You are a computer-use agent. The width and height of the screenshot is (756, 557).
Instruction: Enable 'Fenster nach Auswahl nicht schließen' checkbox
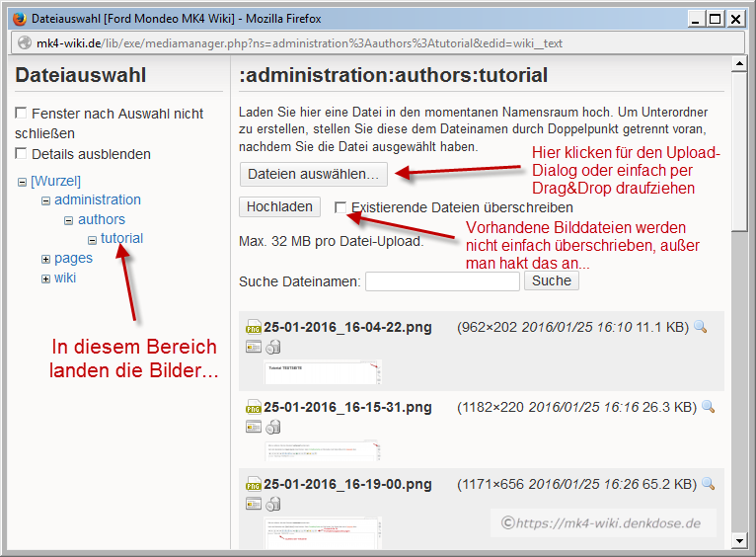[22, 114]
